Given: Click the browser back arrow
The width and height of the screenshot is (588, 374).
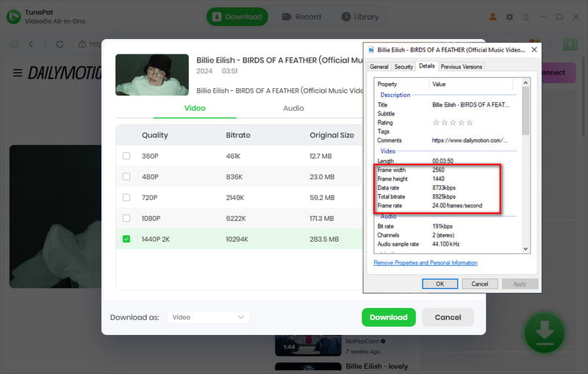Looking at the screenshot, I should [x=31, y=44].
